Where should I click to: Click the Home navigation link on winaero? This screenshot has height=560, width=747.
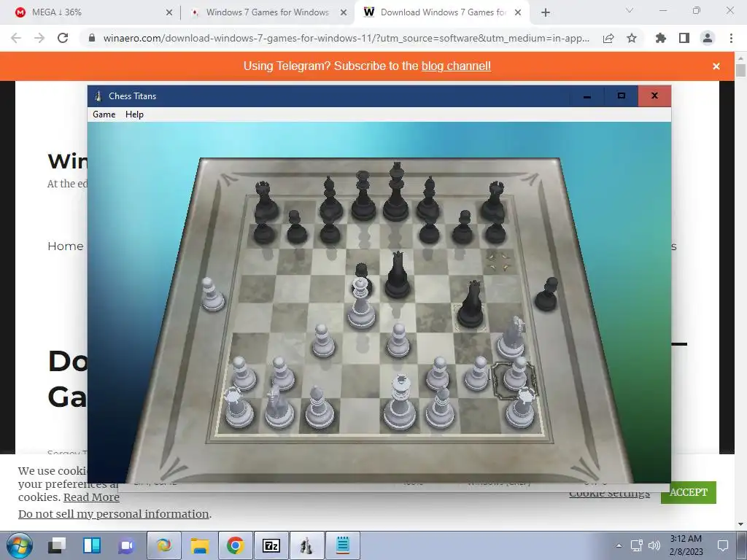coord(65,246)
